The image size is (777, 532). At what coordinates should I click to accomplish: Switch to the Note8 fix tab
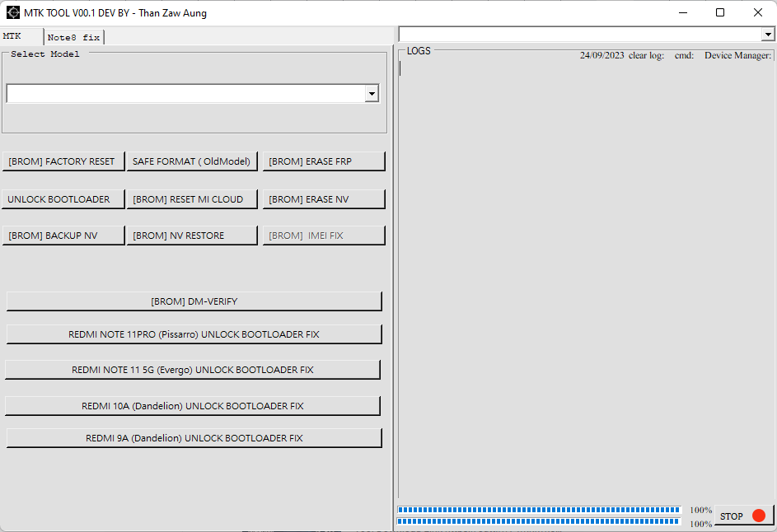coord(73,37)
